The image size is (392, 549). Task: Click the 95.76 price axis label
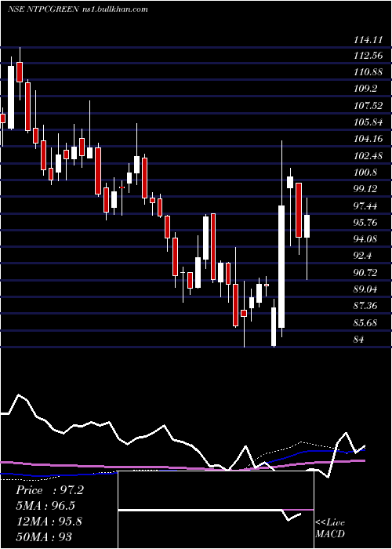coord(365,222)
